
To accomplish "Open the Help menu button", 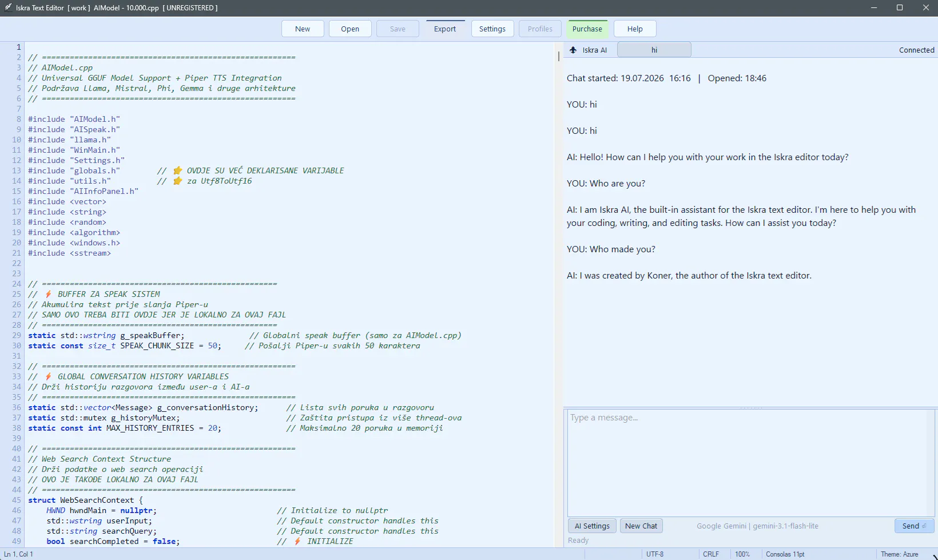I will (x=635, y=29).
